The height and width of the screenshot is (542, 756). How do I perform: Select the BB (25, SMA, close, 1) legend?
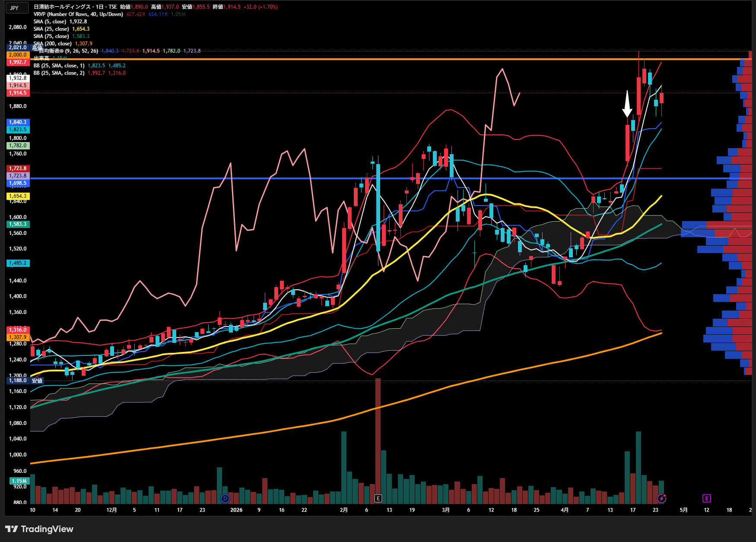pos(59,66)
